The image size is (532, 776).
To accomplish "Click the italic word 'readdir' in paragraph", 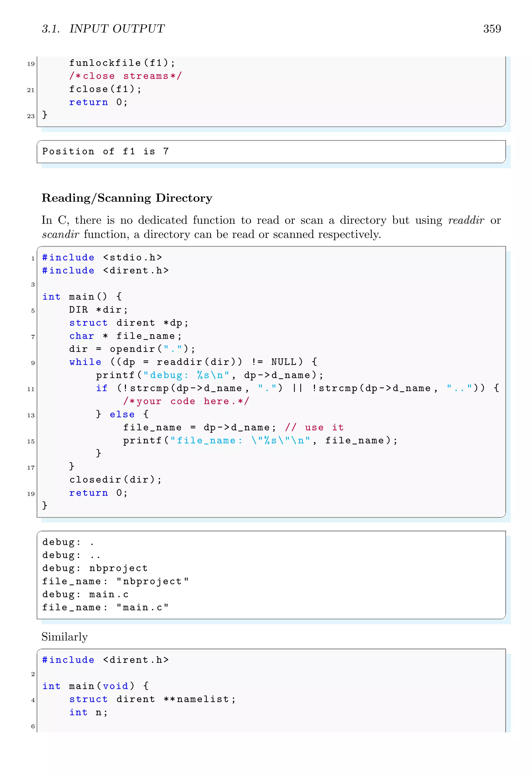I will 466,220.
